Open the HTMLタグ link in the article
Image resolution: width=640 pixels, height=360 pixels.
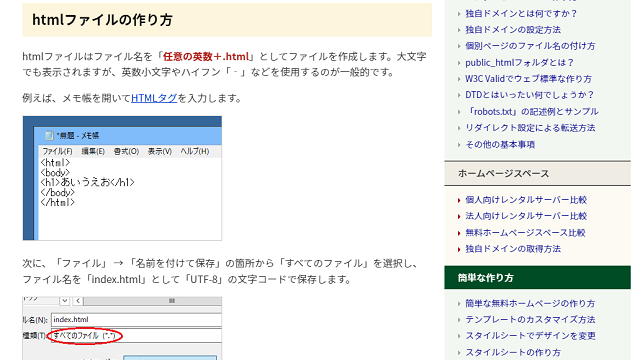pyautogui.click(x=154, y=98)
